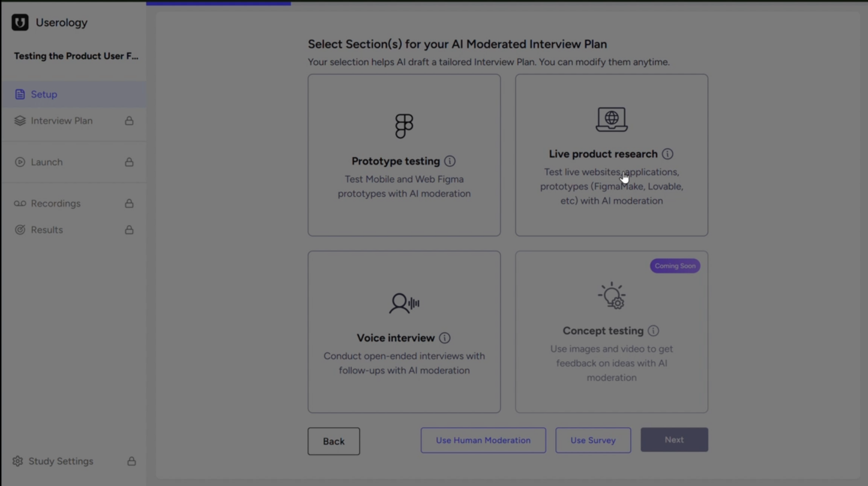Viewport: 868px width, 486px height.
Task: Select the Voice interview card
Action: click(404, 332)
